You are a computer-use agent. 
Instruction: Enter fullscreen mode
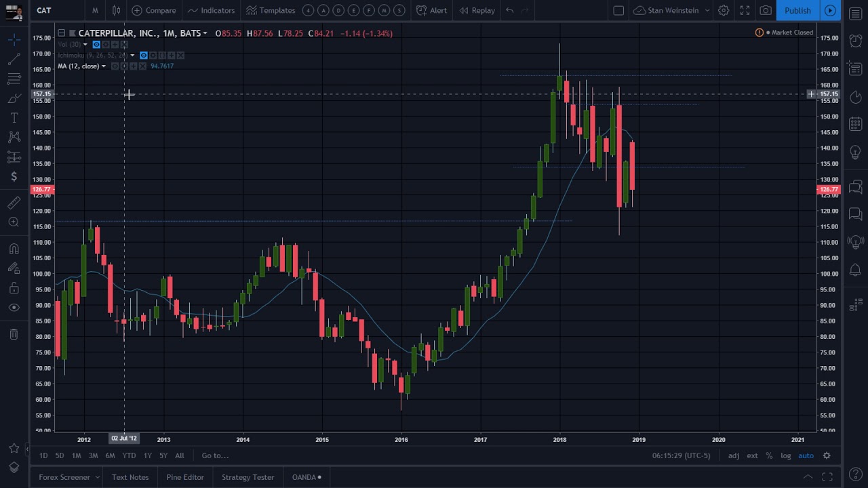pyautogui.click(x=745, y=10)
